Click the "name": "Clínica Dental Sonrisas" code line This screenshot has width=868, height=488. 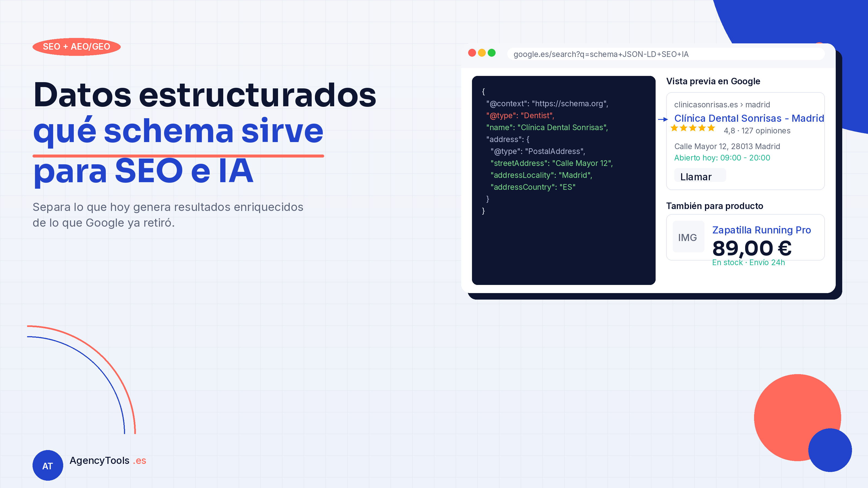pyautogui.click(x=547, y=127)
